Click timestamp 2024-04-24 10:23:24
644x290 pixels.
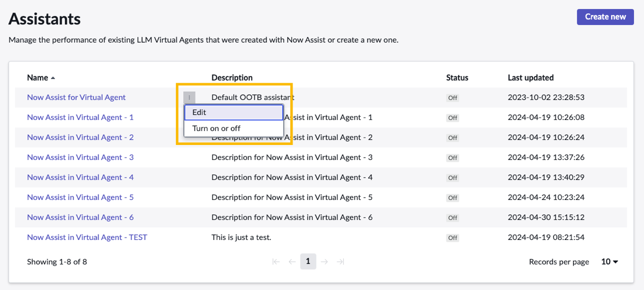[546, 197]
